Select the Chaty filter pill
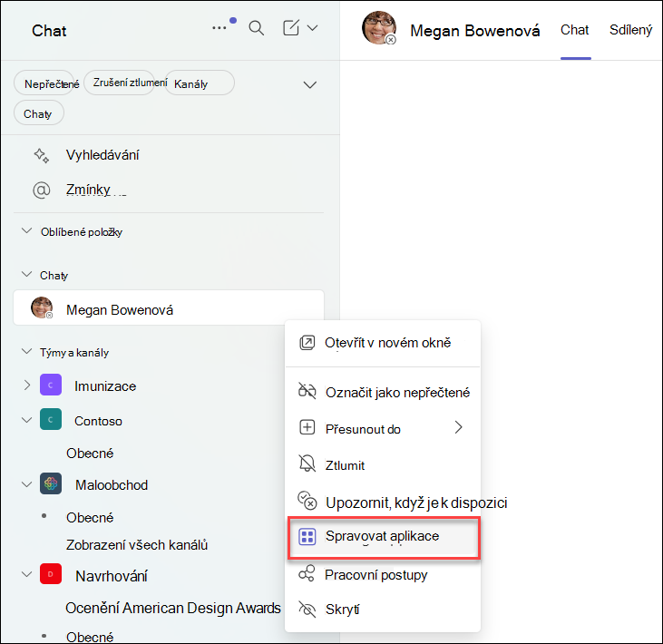 tap(38, 113)
